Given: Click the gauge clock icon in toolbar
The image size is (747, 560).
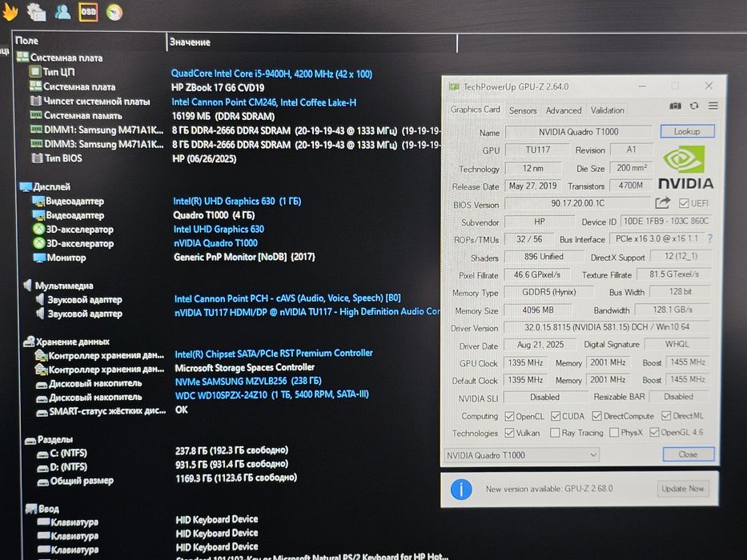Looking at the screenshot, I should (114, 12).
